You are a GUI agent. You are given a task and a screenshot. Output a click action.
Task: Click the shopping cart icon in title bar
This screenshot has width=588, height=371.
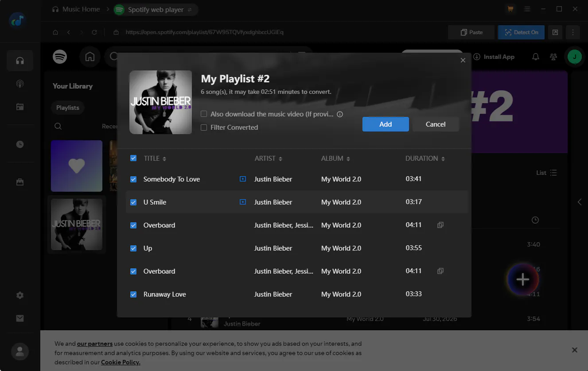click(510, 9)
